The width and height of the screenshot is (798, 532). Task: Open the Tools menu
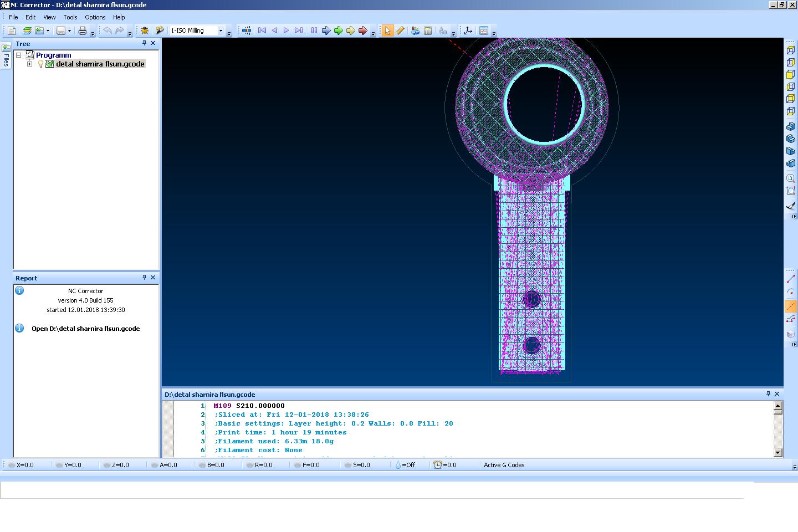point(70,17)
